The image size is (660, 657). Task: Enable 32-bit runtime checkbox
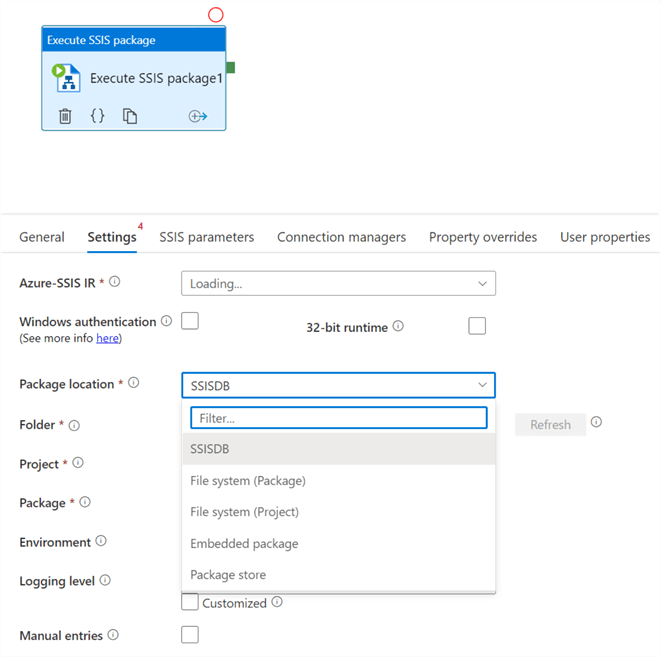coord(477,326)
